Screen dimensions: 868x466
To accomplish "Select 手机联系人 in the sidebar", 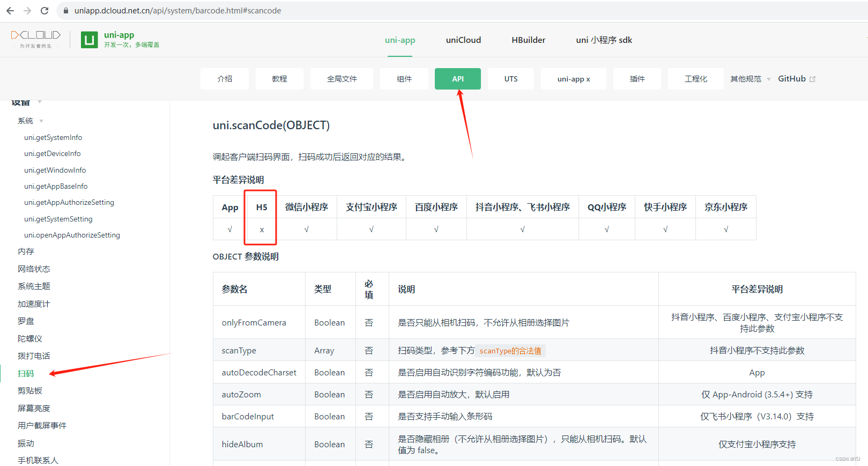I will pyautogui.click(x=38, y=461).
